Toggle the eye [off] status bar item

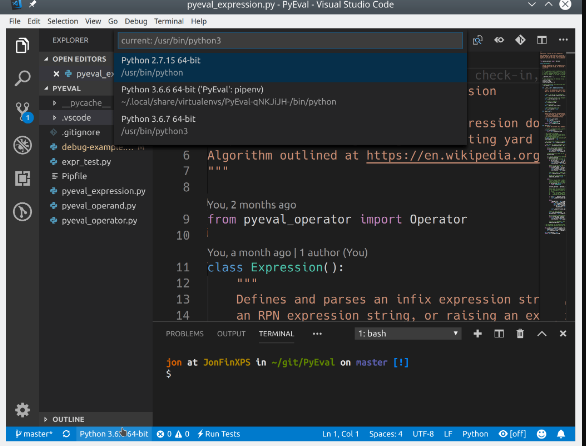tap(512, 434)
